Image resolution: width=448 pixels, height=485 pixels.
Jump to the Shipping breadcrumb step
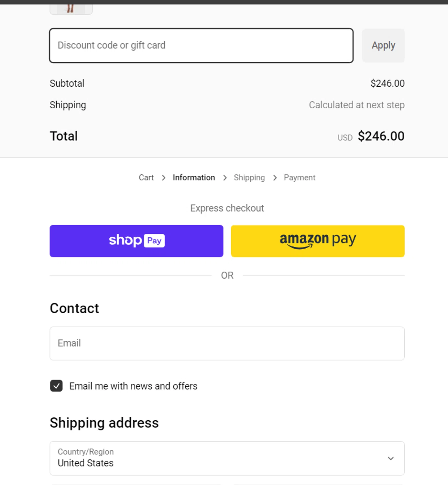point(249,178)
